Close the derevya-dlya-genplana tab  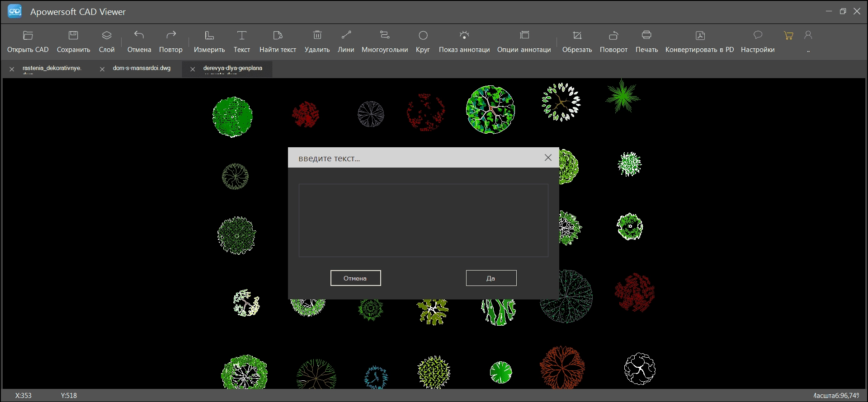(x=193, y=69)
